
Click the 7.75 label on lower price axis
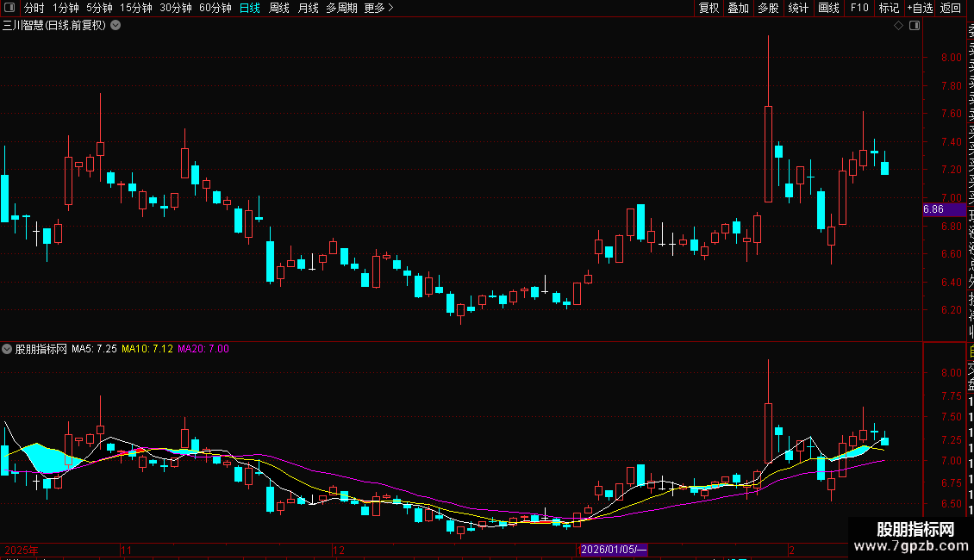point(951,395)
